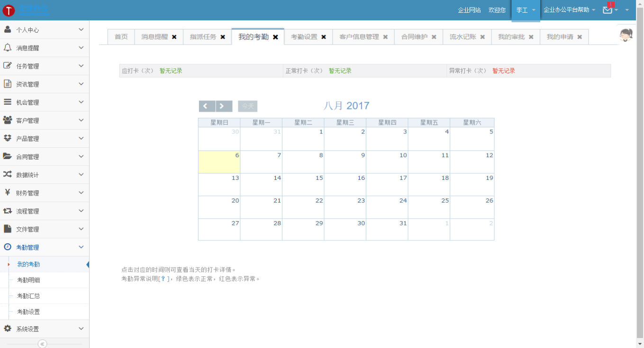Collapse the sidebar with double-arrow button
This screenshot has width=644, height=348.
pyautogui.click(x=43, y=344)
